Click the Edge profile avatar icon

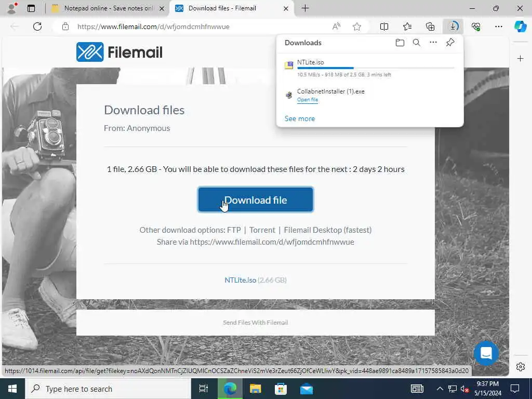tap(12, 8)
